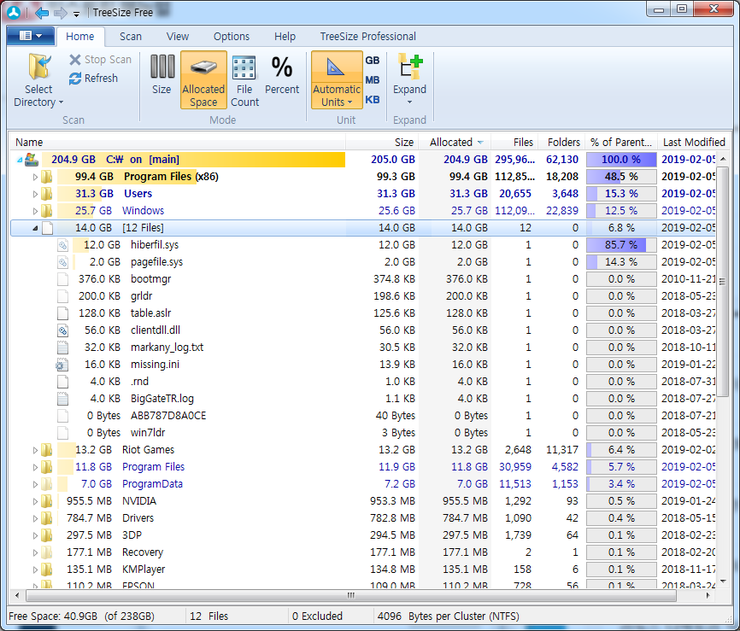Click the pagefile.sys file icon
The image size is (740, 631).
[63, 262]
